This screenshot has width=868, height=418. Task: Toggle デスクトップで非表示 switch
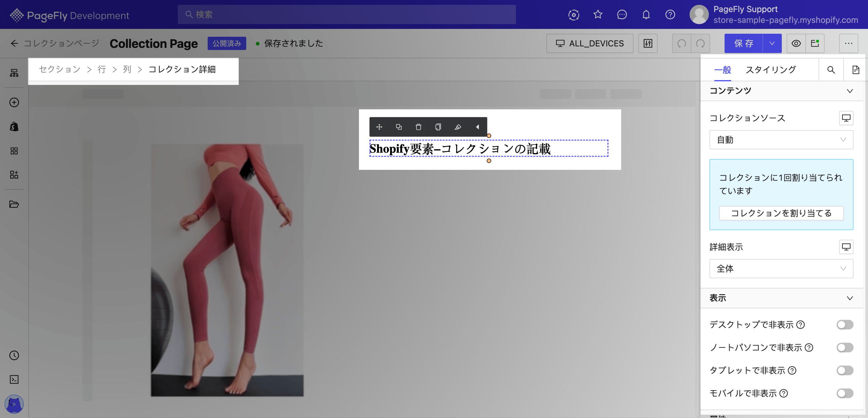point(844,325)
